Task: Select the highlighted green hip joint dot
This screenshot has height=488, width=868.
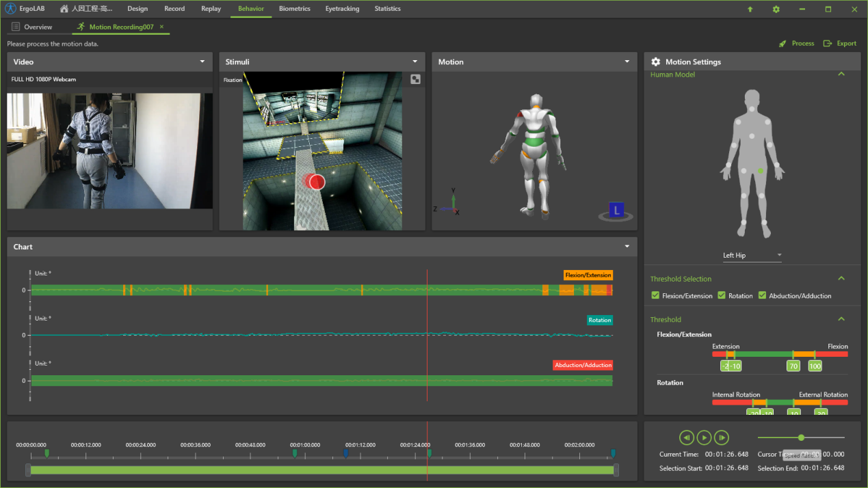Action: (x=761, y=170)
